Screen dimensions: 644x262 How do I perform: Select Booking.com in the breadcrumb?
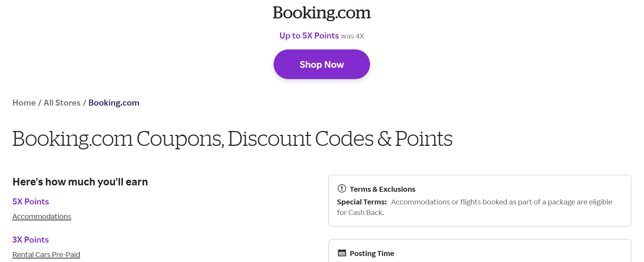pos(114,103)
